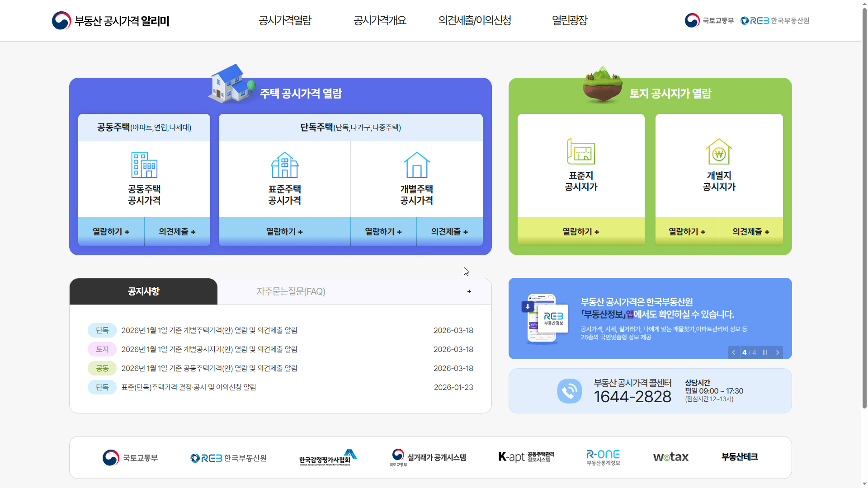The height and width of the screenshot is (488, 868).
Task: Open the 개별주택가격 열람 notice link
Action: click(x=209, y=330)
